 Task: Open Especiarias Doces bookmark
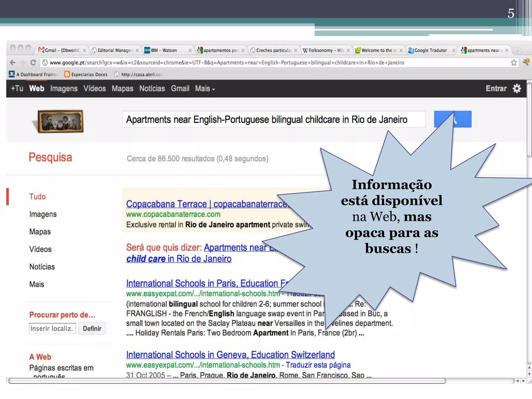86,75
